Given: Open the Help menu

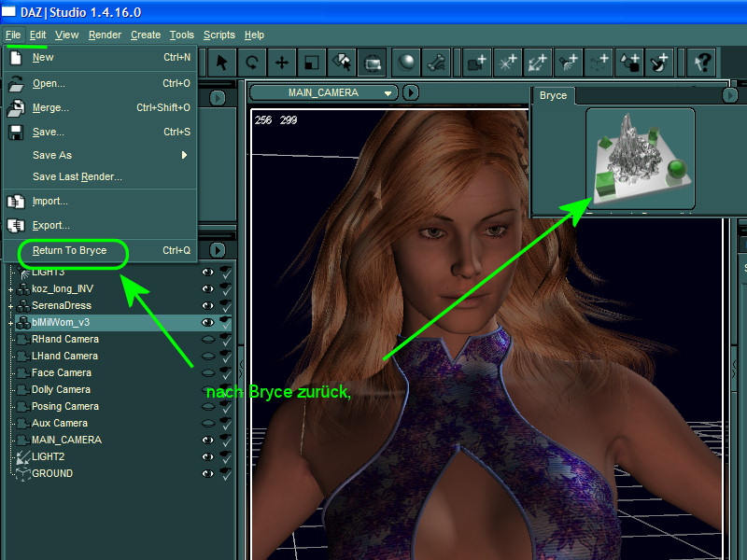Looking at the screenshot, I should tap(254, 35).
